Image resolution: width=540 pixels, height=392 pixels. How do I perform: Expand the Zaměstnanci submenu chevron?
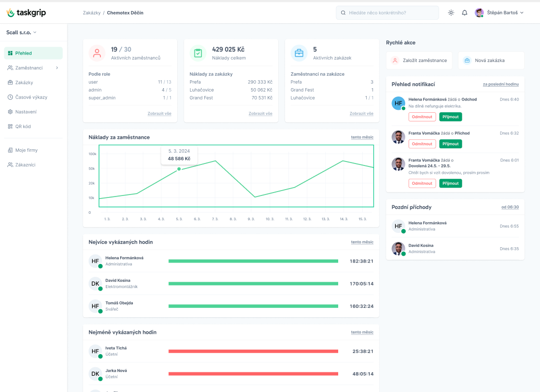pyautogui.click(x=57, y=68)
